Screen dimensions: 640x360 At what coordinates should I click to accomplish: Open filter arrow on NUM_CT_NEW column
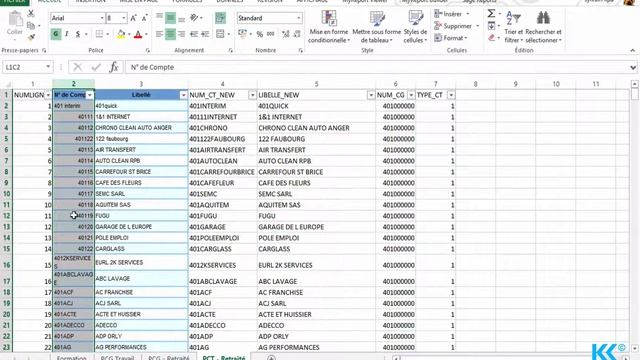[x=252, y=95]
